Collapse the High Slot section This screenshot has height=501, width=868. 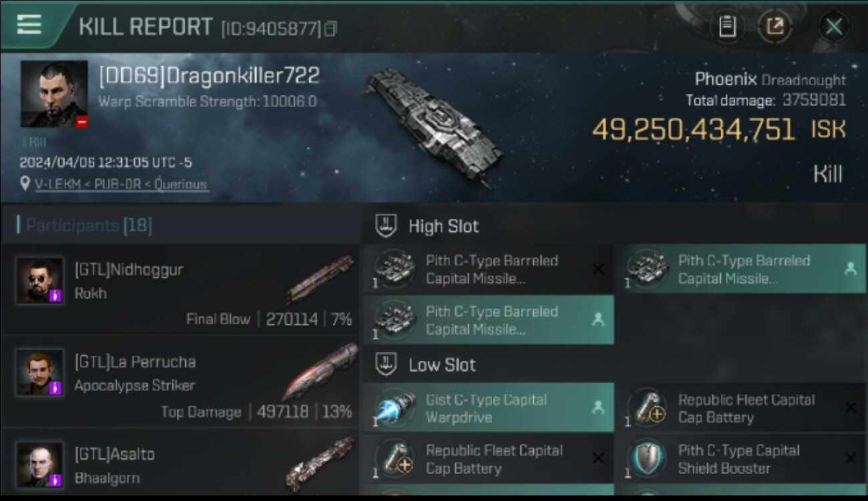point(386,226)
